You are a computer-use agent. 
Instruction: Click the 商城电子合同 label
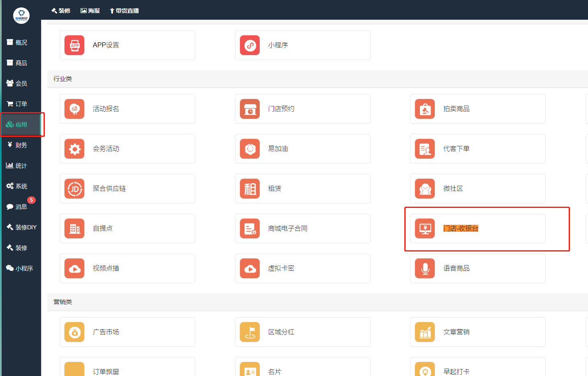(x=288, y=228)
